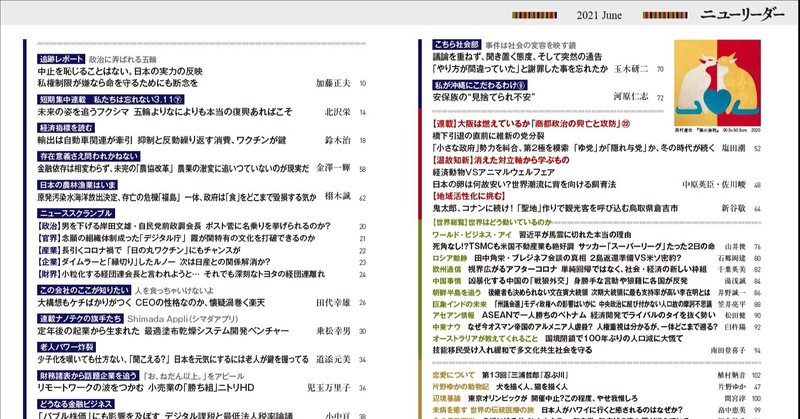Select the 存在意義さえ問われかねない label
Image resolution: width=800 pixels, height=419 pixels.
click(88, 156)
